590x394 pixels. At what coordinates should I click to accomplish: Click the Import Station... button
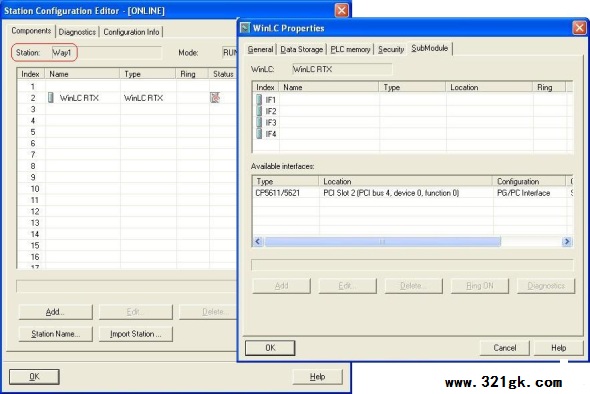tap(136, 334)
